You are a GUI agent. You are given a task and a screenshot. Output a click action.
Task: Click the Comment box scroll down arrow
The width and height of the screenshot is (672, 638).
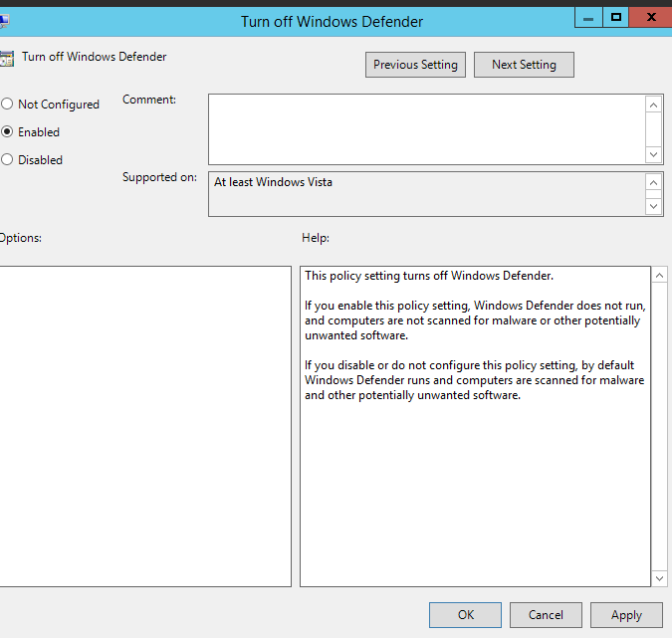(x=653, y=154)
